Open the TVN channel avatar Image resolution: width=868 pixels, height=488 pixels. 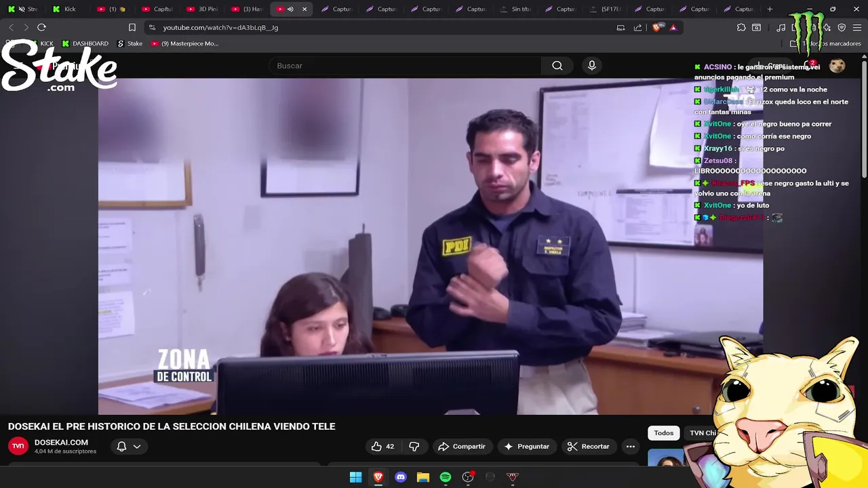(x=18, y=446)
